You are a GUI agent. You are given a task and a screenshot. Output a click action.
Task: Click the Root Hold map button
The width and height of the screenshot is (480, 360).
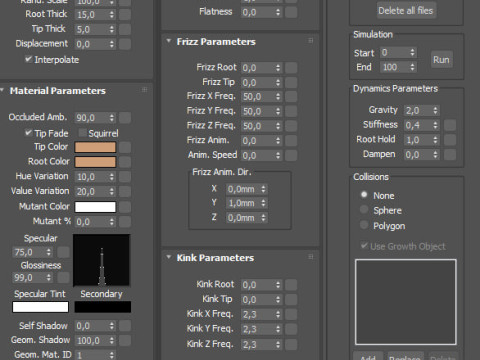coord(450,140)
